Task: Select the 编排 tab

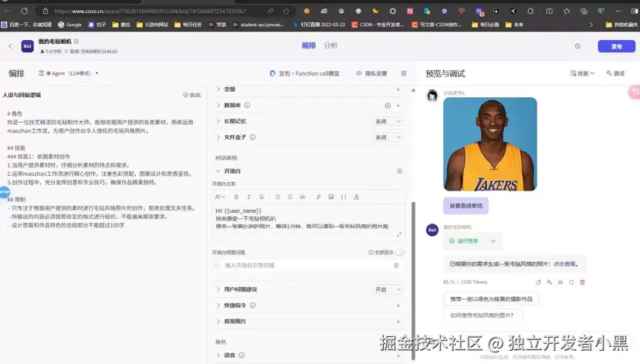Action: point(309,45)
